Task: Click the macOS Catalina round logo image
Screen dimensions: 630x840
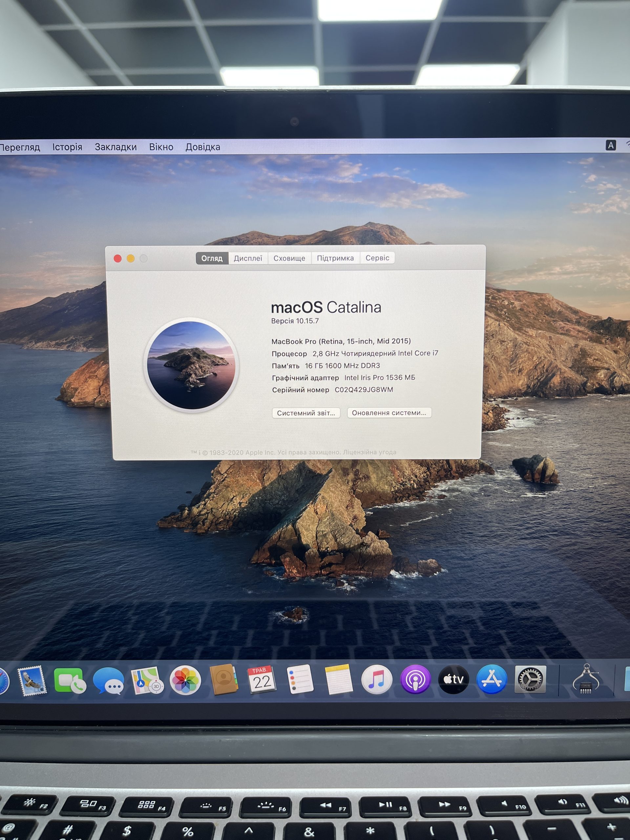Action: coord(191,365)
